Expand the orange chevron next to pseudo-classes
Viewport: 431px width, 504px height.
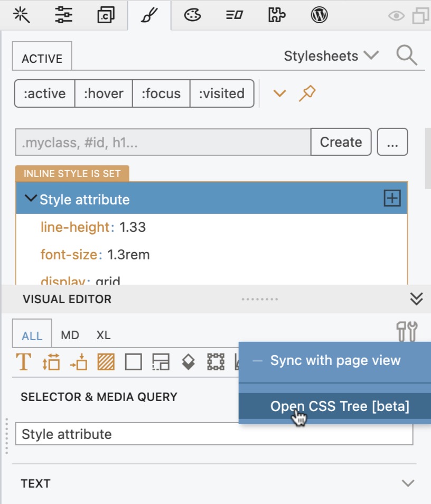coord(279,94)
